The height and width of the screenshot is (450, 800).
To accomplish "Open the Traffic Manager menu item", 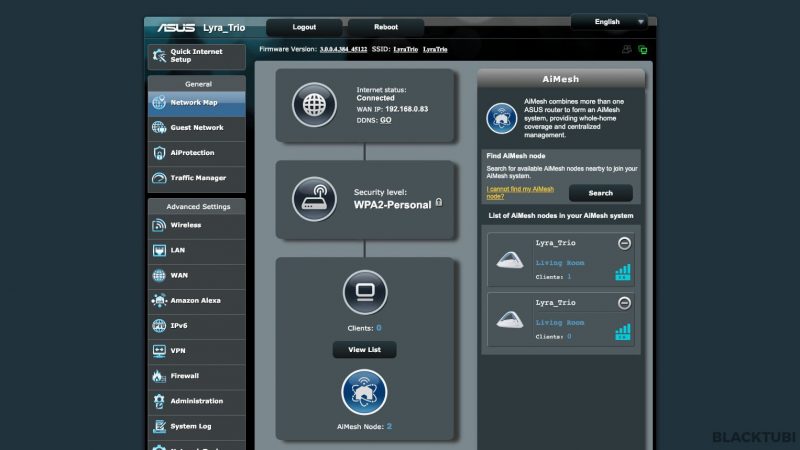I will point(196,178).
